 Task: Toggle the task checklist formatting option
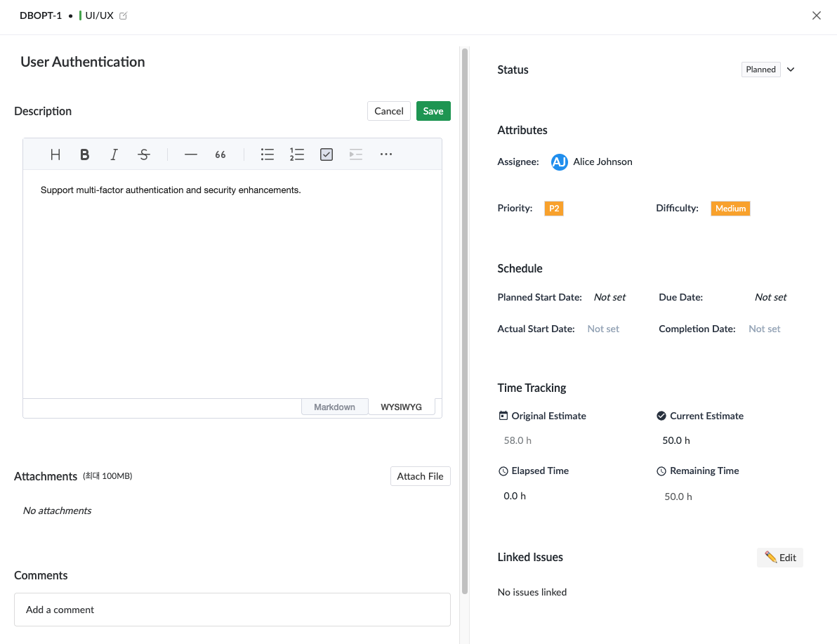coord(326,154)
